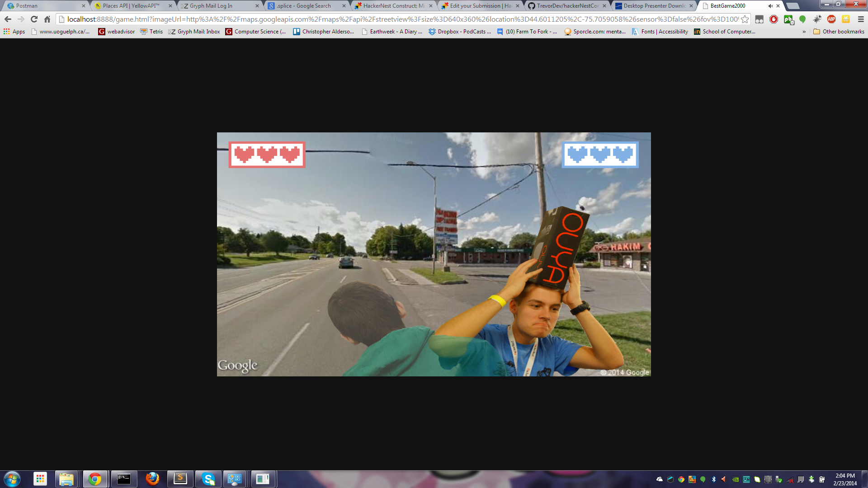
Task: Switch to the Postman tab
Action: point(27,6)
